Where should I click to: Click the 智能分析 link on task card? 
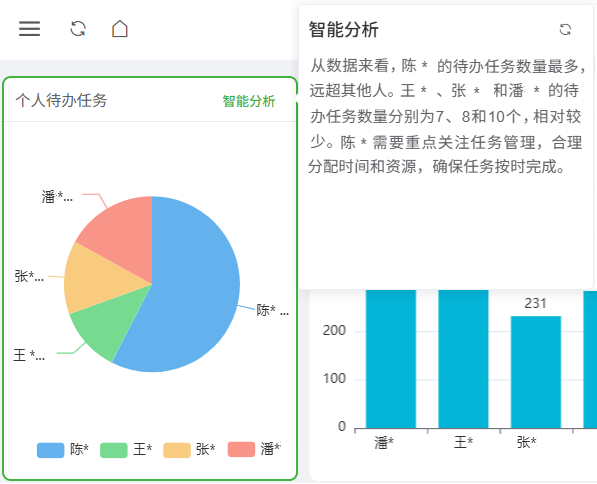click(x=249, y=101)
